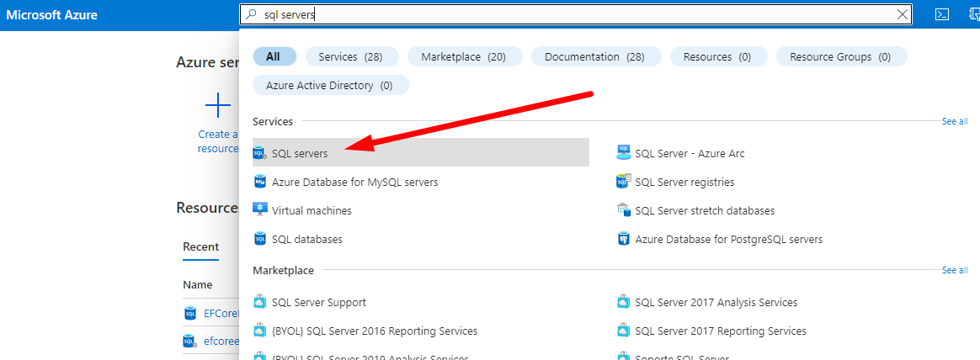Click the SQL servers service icon
Image resolution: width=980 pixels, height=360 pixels.
click(x=259, y=154)
